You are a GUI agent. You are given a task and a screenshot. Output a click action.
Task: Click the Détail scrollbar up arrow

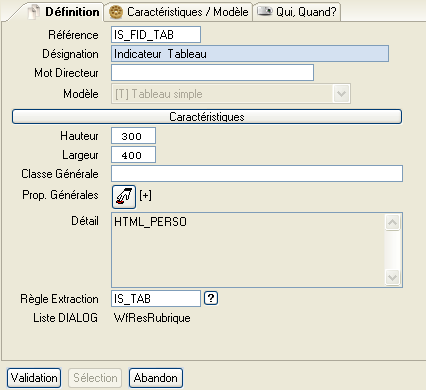(393, 222)
